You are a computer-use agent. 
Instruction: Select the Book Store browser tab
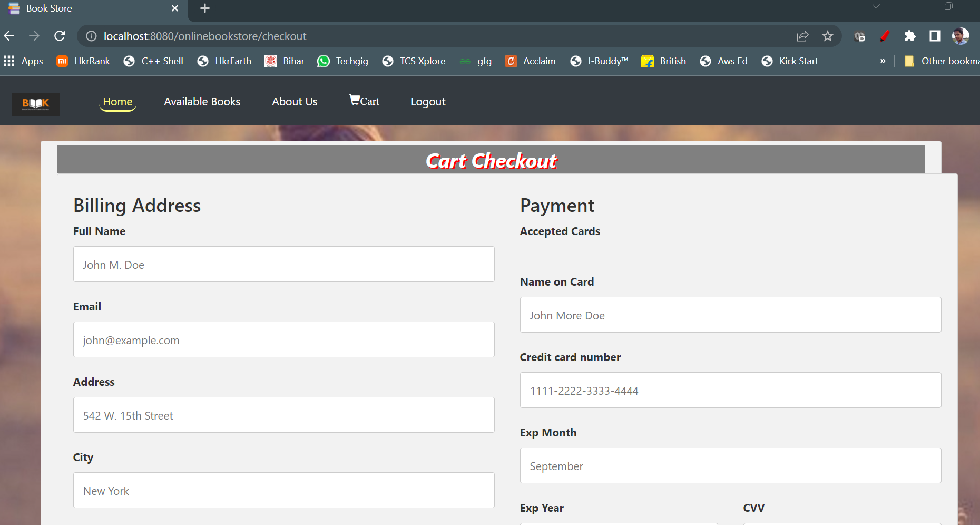click(x=95, y=8)
